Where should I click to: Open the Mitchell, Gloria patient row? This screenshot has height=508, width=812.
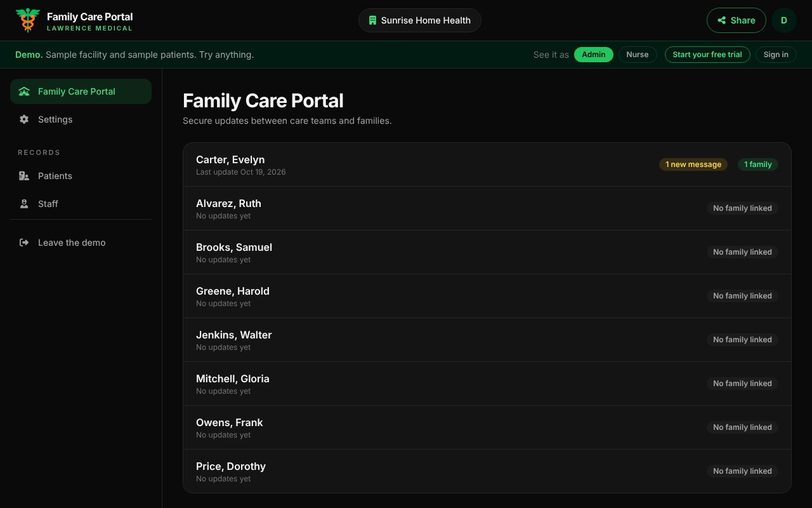[487, 384]
